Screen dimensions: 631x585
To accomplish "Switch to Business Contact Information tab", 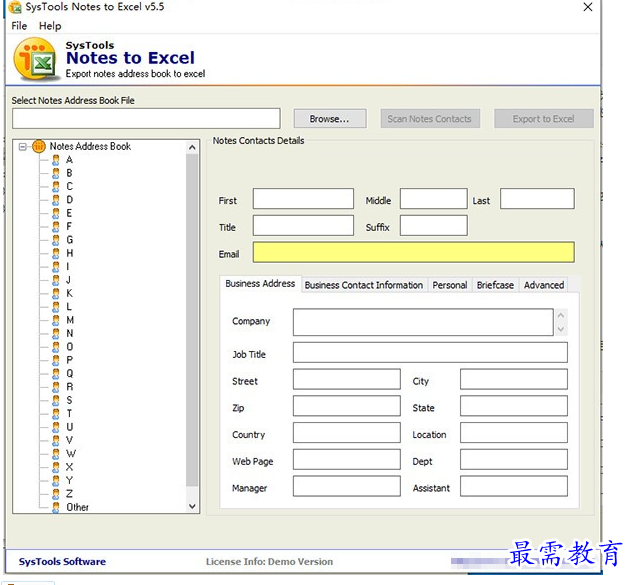I will [x=364, y=285].
